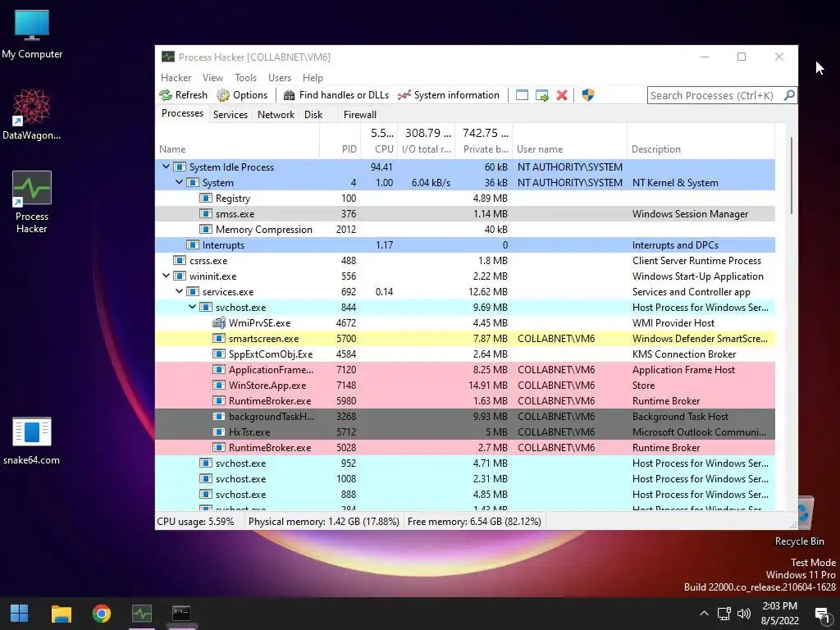The height and width of the screenshot is (630, 840).
Task: Click the Find window toolbar icon
Action: click(x=522, y=95)
